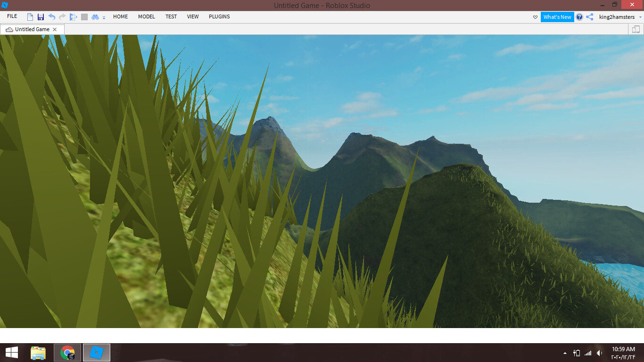Toggle the ribbon collapse chevron
The height and width of the screenshot is (362, 644).
point(535,17)
